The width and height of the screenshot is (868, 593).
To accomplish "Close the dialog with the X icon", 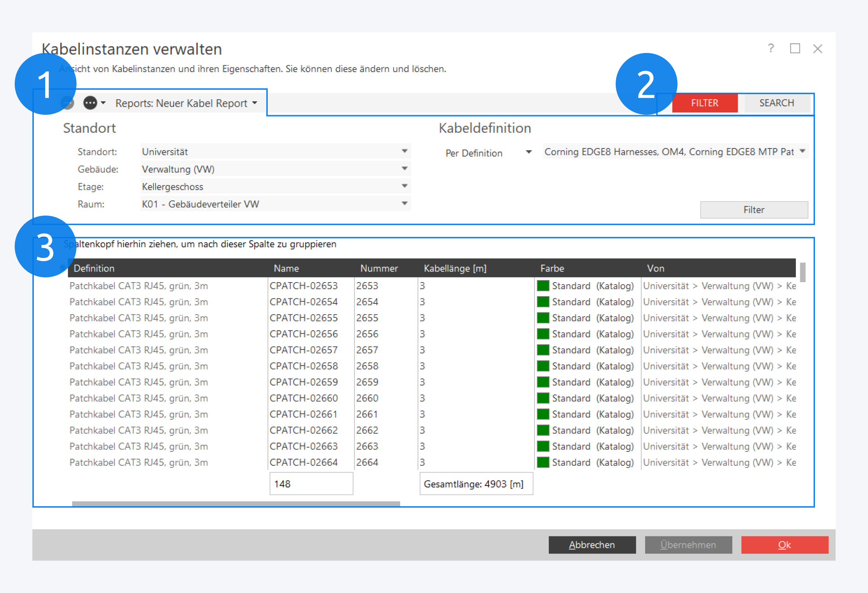I will [818, 49].
